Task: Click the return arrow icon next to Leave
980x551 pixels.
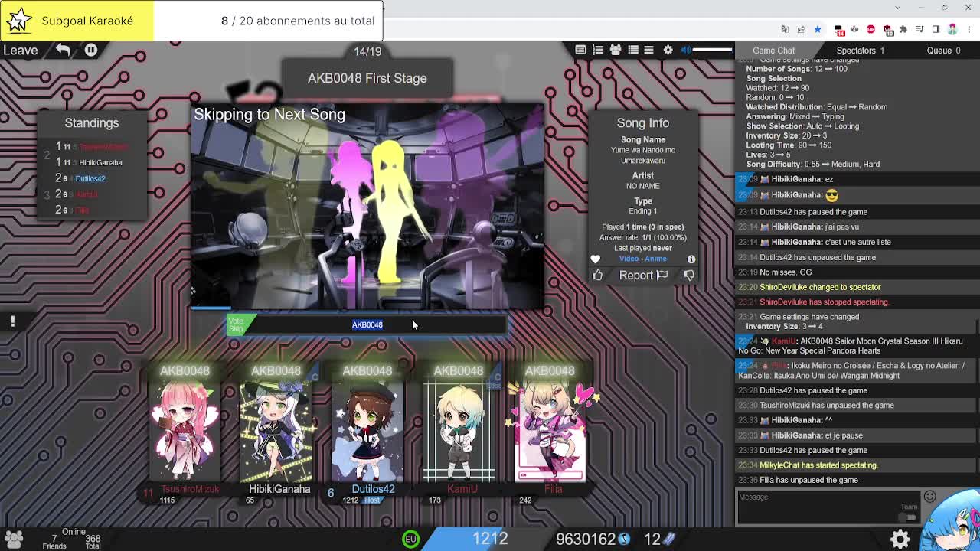Action: point(63,50)
